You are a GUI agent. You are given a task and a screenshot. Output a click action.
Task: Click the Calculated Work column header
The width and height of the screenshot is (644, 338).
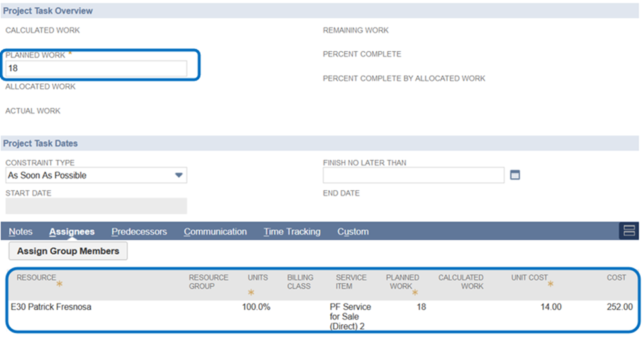[461, 282]
